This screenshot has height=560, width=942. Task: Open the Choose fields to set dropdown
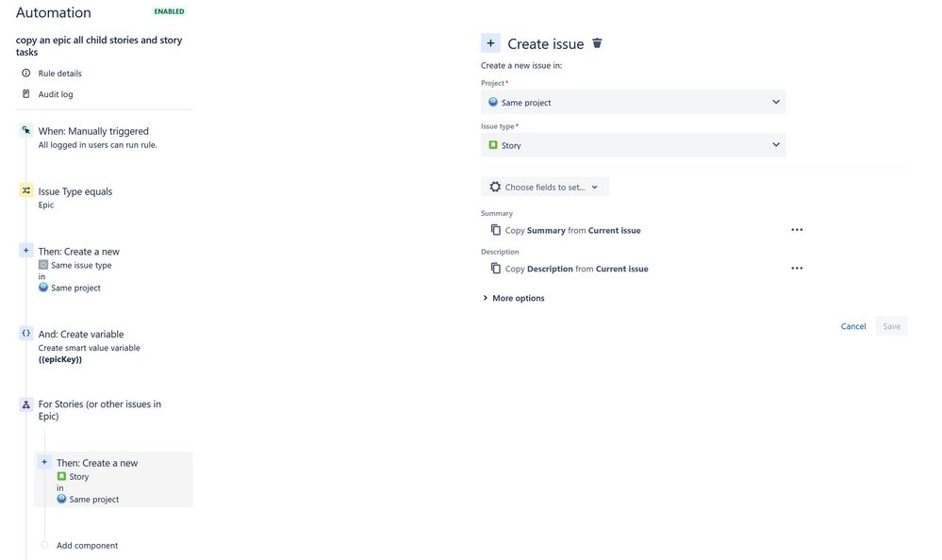[594, 186]
